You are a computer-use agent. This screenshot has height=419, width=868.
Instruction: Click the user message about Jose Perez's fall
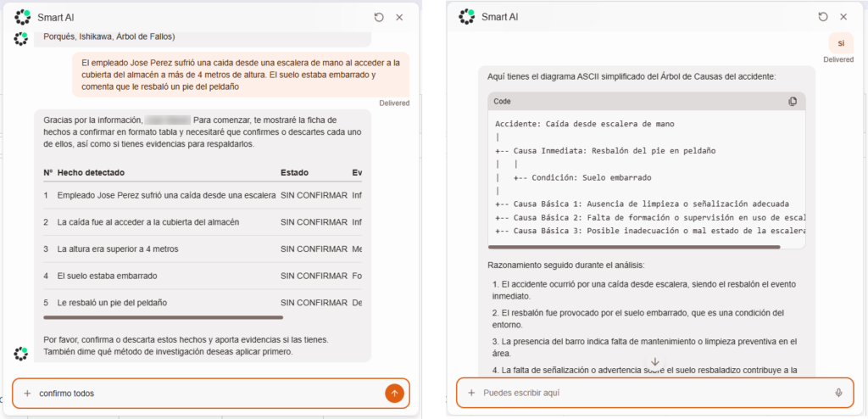(x=241, y=75)
